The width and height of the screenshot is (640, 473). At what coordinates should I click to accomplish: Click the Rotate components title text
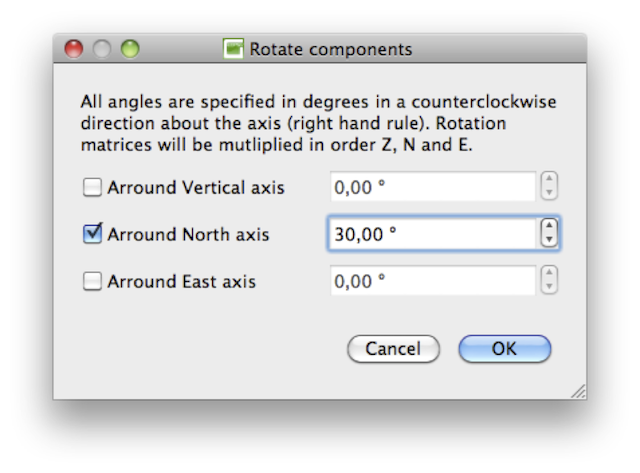click(x=330, y=48)
